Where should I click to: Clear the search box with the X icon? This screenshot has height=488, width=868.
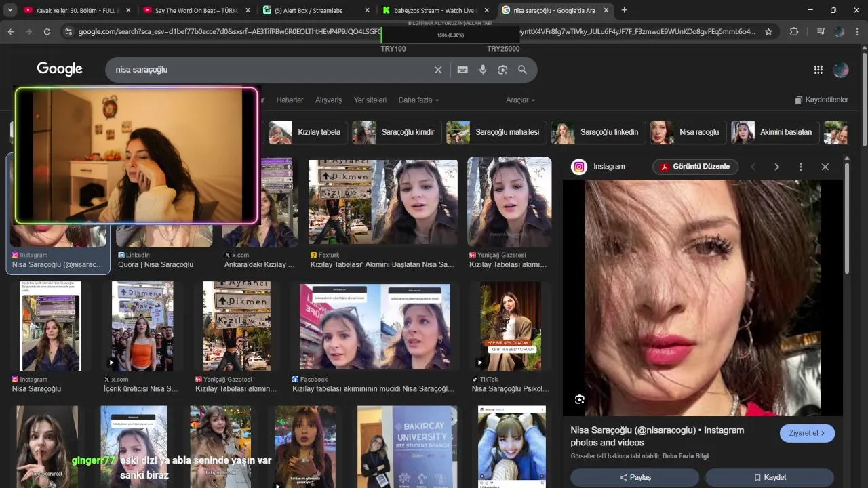(x=438, y=70)
